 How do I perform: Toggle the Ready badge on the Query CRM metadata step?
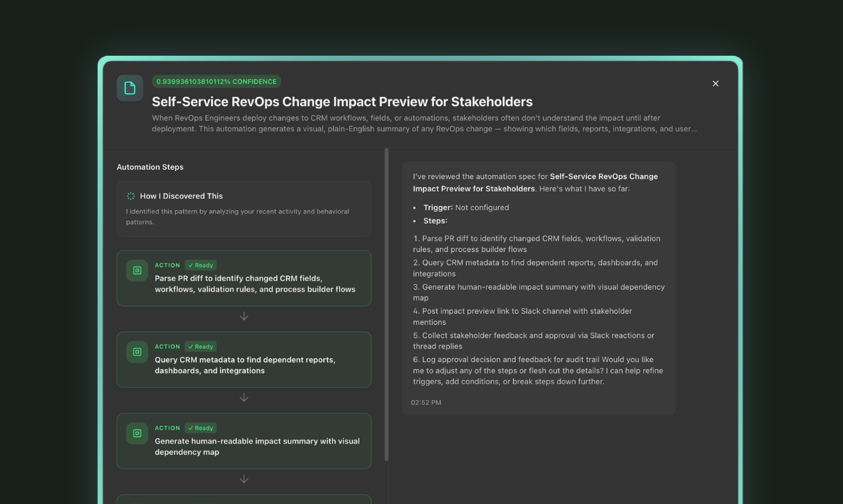[x=200, y=346]
